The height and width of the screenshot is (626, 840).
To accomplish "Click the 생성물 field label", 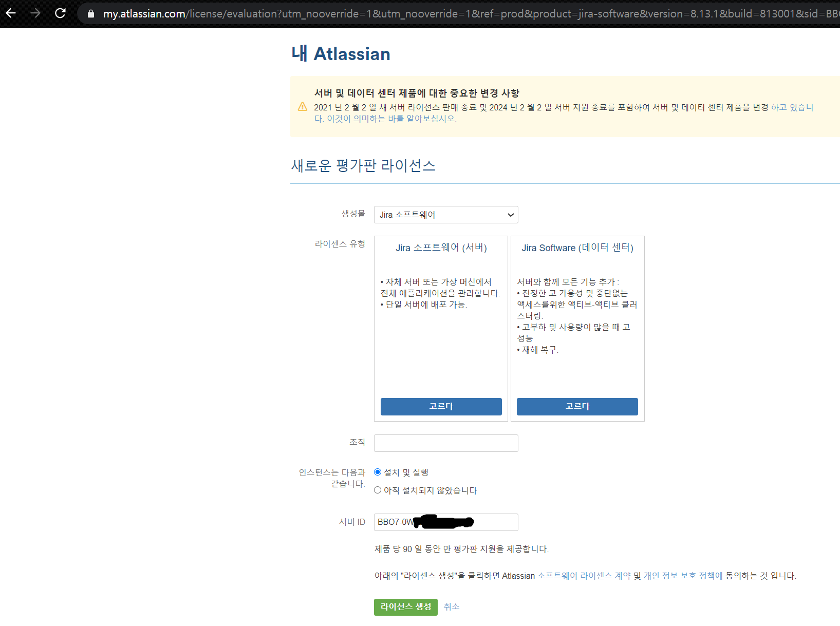I will 353,214.
